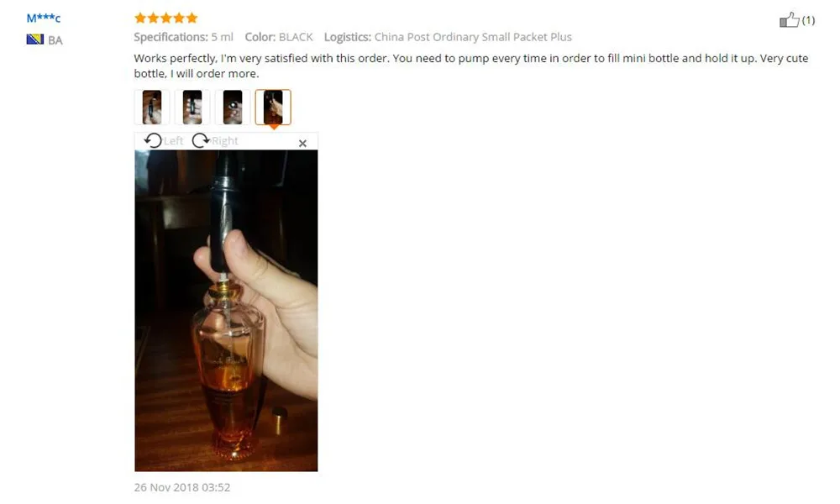Image resolution: width=840 pixels, height=504 pixels.
Task: Close the enlarged photo viewer
Action: pyautogui.click(x=302, y=143)
